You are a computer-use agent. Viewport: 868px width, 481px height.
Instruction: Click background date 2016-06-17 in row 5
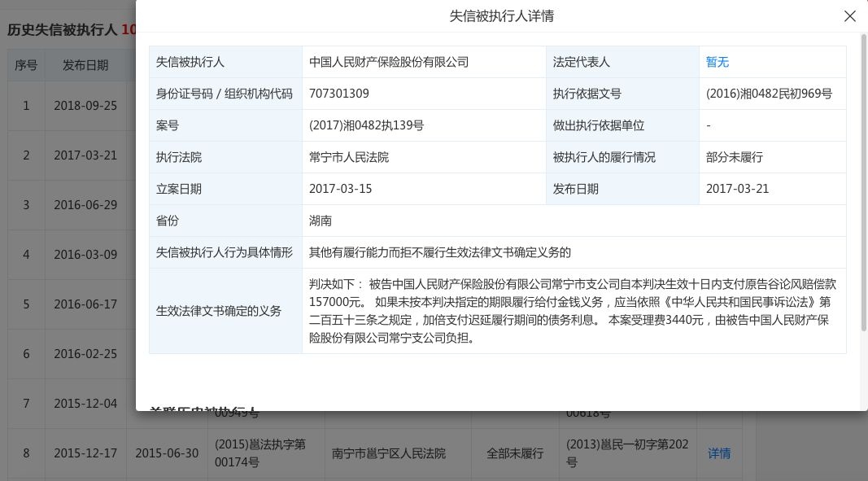[85, 304]
